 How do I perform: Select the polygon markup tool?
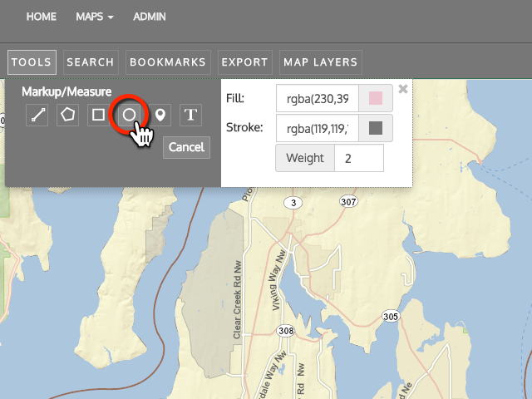pos(67,115)
